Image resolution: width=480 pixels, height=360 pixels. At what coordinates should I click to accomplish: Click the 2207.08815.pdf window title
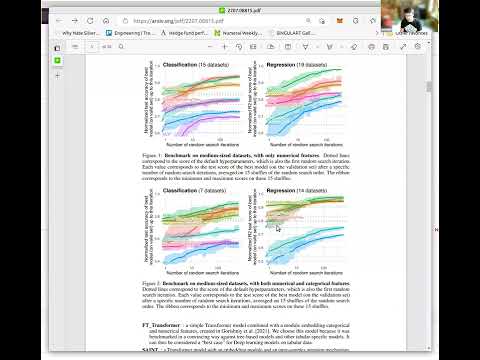click(244, 10)
